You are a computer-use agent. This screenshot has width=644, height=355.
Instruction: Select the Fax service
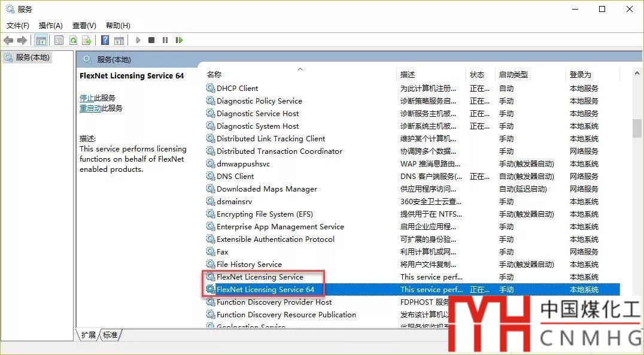coord(412,252)
